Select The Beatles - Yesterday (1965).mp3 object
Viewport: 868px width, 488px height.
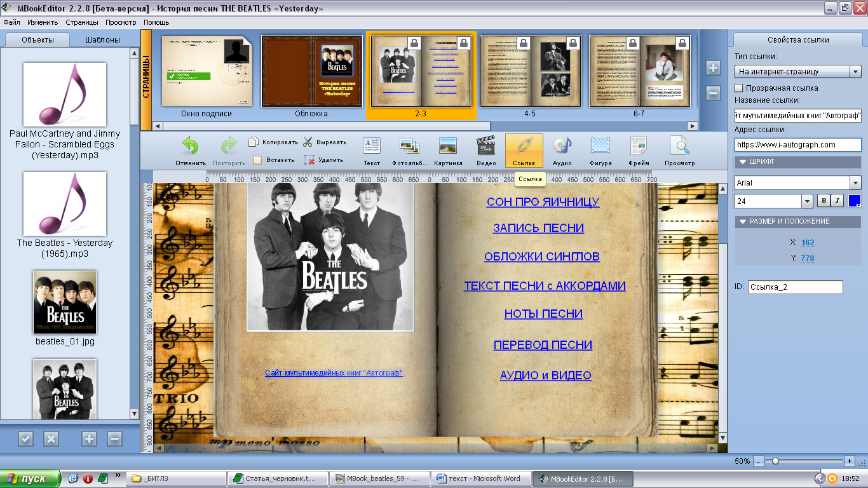click(65, 214)
